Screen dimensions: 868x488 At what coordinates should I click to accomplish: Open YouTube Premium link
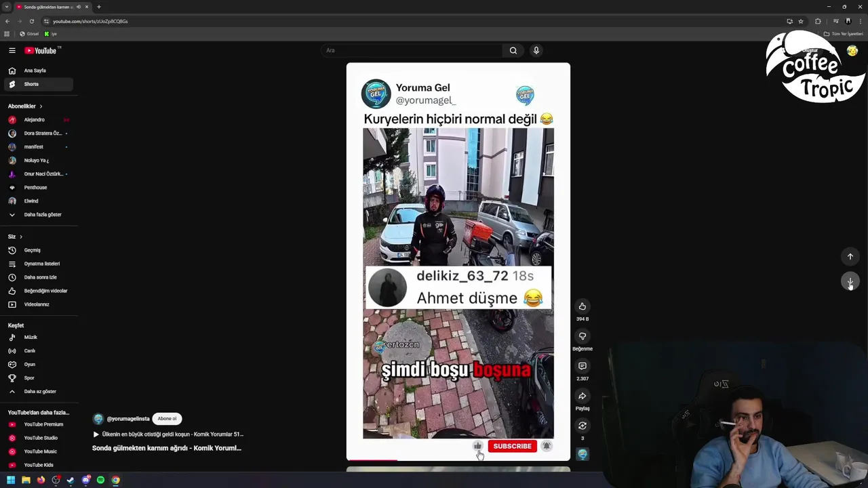(38, 424)
